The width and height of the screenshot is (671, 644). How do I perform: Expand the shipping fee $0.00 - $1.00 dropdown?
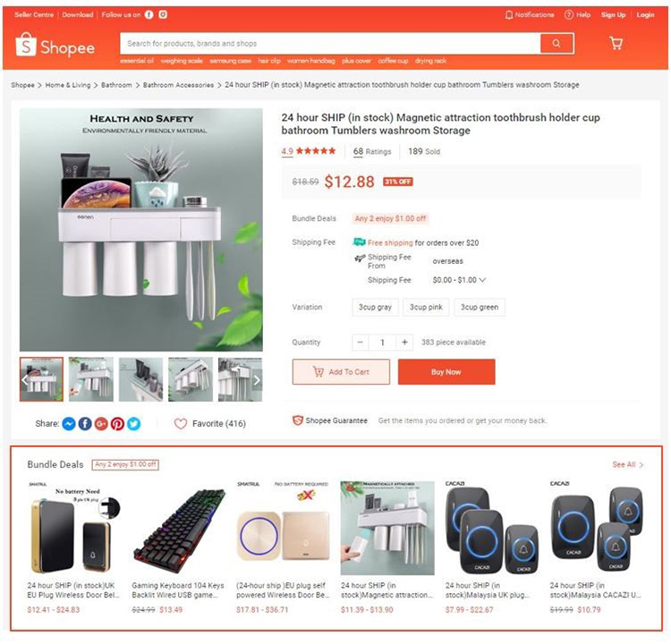click(459, 280)
